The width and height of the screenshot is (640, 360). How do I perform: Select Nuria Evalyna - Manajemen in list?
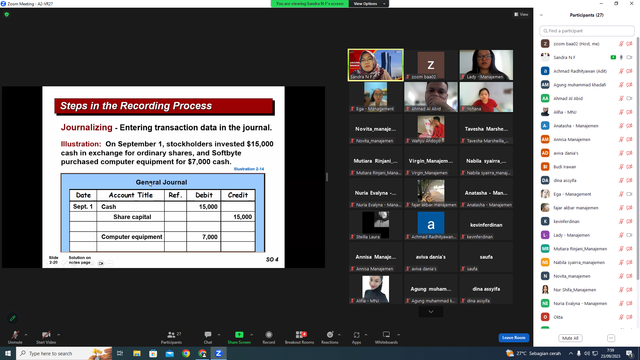[587, 303]
